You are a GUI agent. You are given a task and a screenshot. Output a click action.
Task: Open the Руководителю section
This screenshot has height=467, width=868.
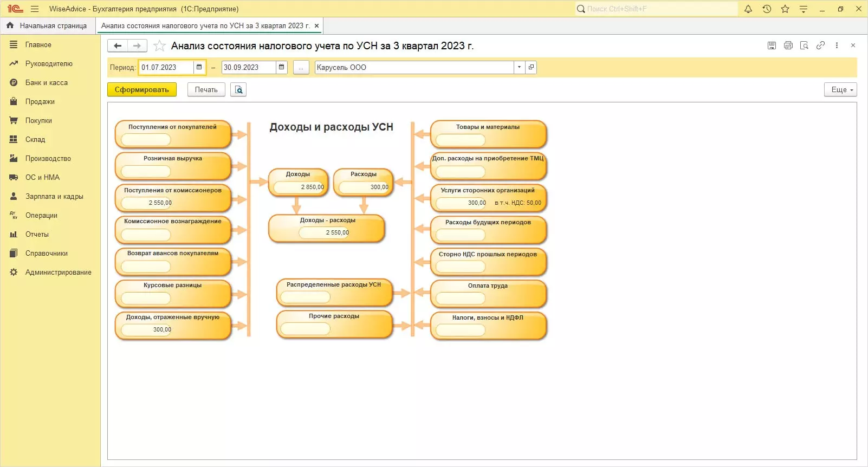[49, 64]
